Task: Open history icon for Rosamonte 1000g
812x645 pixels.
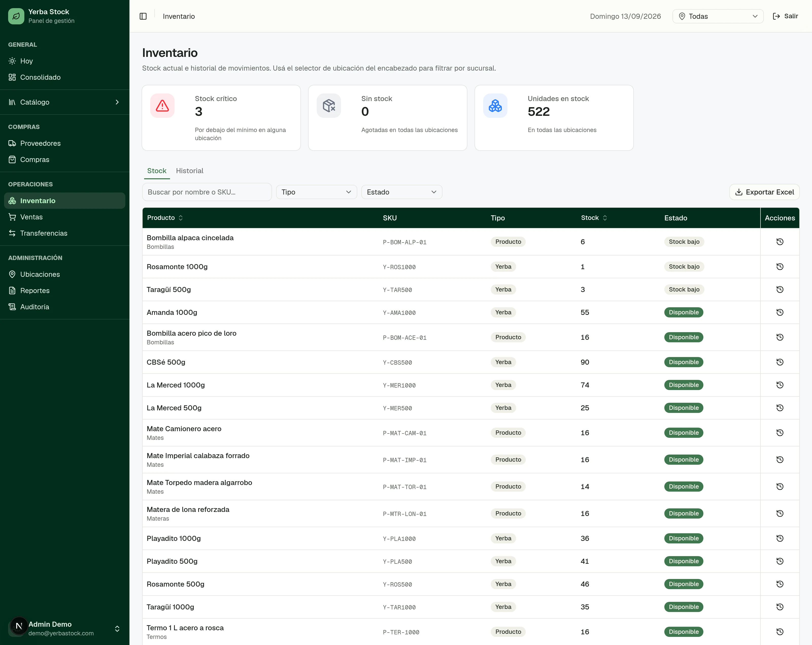Action: pyautogui.click(x=780, y=267)
